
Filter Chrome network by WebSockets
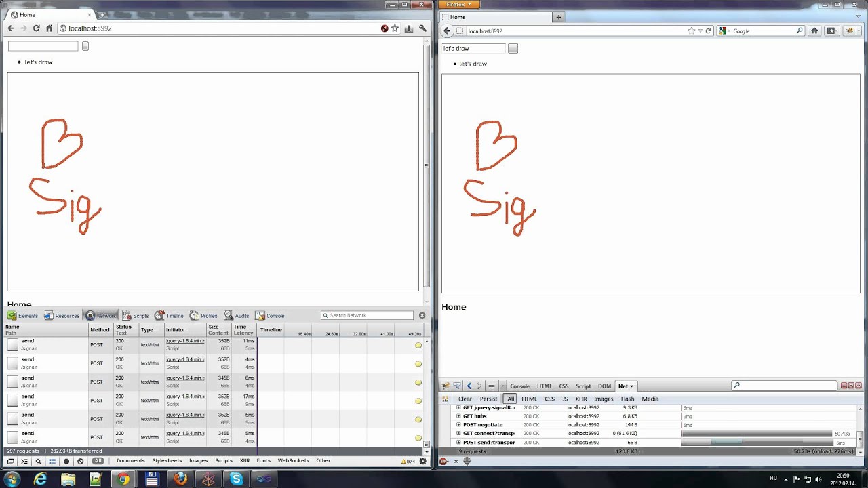click(x=293, y=461)
